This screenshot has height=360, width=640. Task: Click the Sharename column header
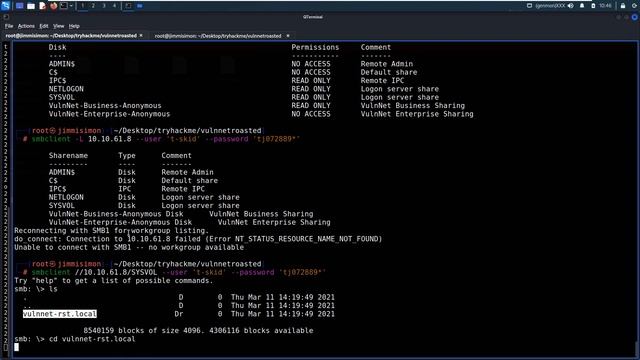(x=68, y=156)
